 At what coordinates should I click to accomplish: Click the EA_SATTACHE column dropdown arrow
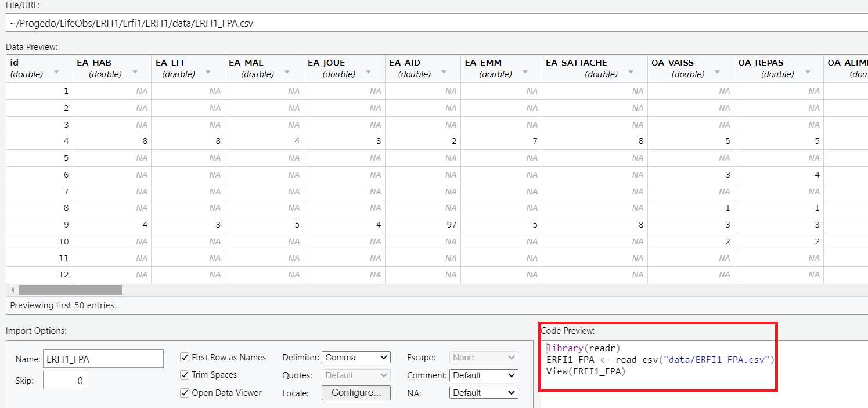[x=632, y=72]
